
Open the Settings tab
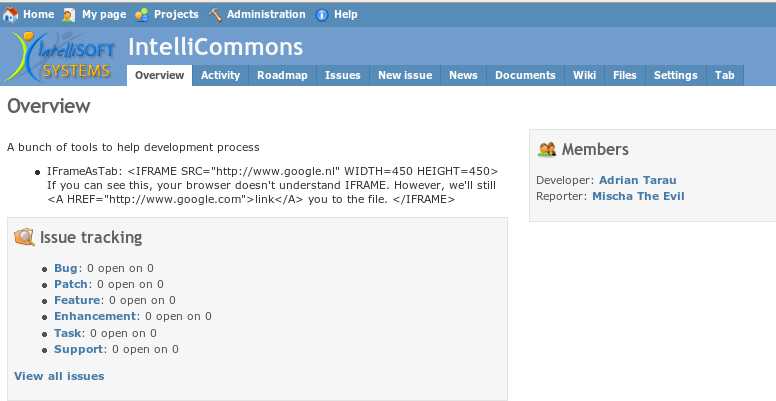(676, 75)
